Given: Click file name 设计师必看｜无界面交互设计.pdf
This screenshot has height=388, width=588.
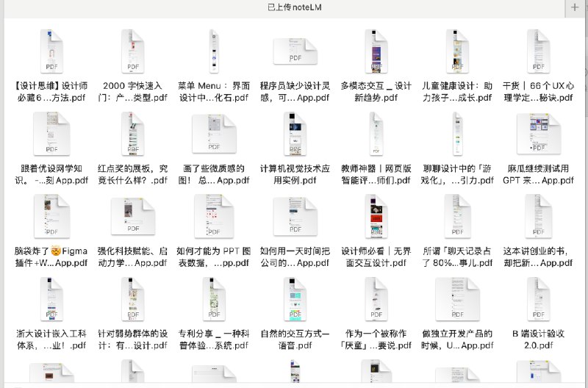Looking at the screenshot, I should coord(376,256).
